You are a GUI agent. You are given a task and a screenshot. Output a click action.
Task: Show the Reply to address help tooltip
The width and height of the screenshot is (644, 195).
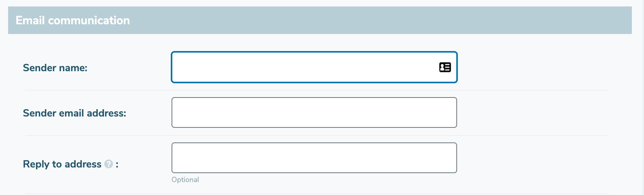108,164
